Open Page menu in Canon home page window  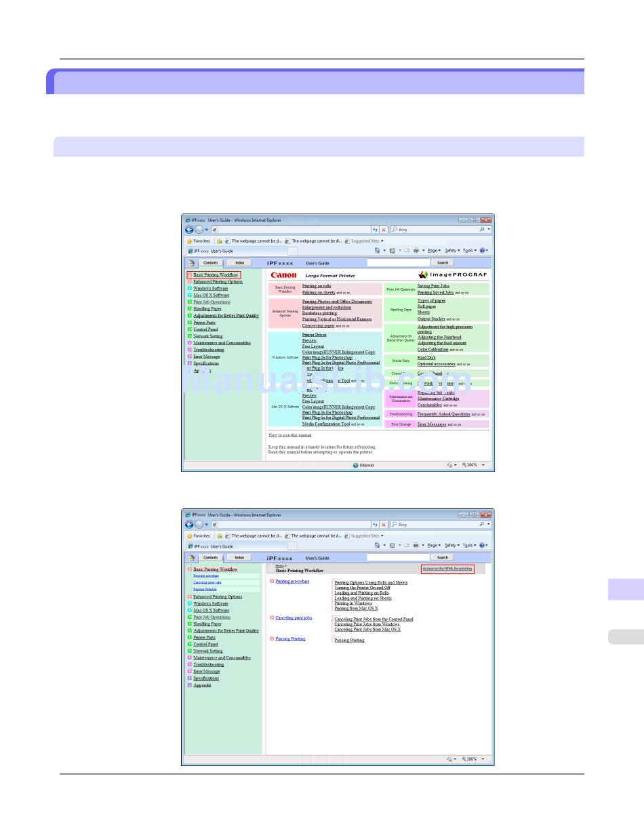[x=434, y=251]
